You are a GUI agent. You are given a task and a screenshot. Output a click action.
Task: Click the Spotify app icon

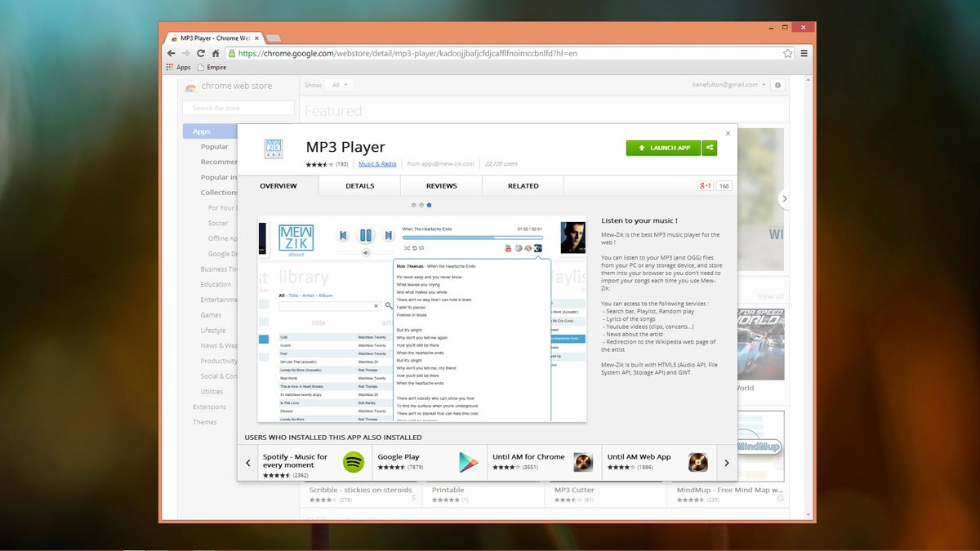(x=353, y=462)
